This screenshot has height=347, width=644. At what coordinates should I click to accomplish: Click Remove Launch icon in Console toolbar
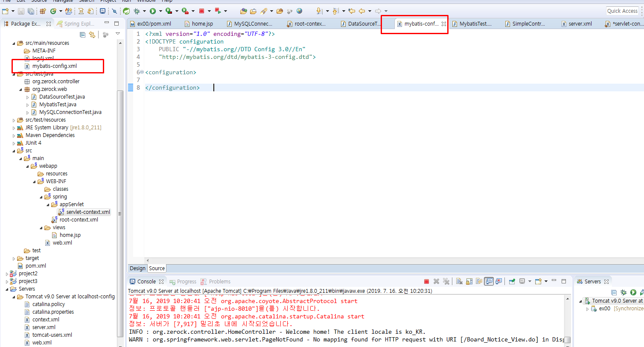(436, 281)
